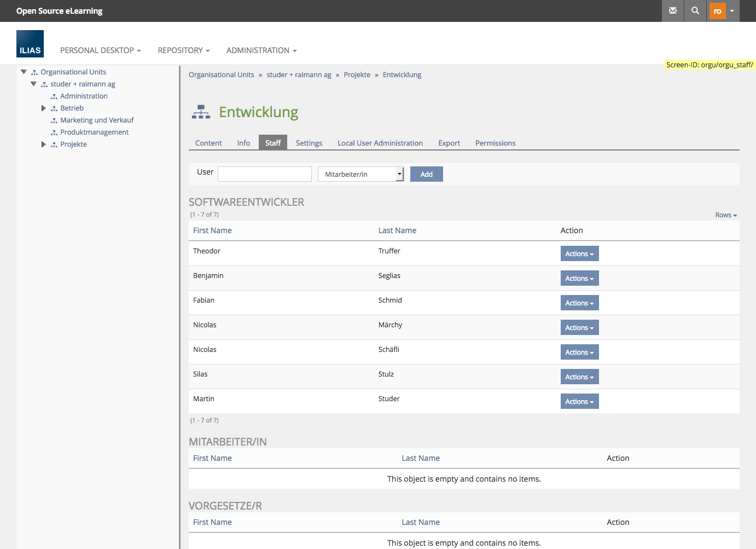Open the Local User Administration tab
This screenshot has width=756, height=549.
tap(380, 143)
